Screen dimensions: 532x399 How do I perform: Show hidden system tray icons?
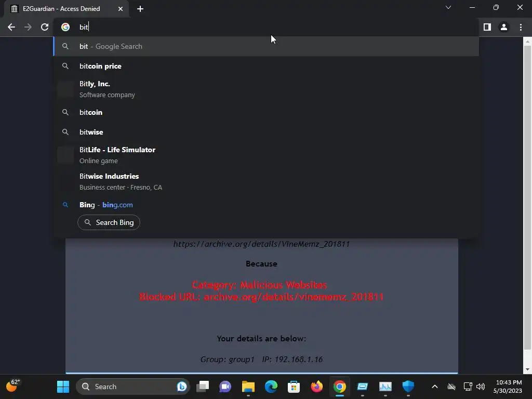coord(435,387)
